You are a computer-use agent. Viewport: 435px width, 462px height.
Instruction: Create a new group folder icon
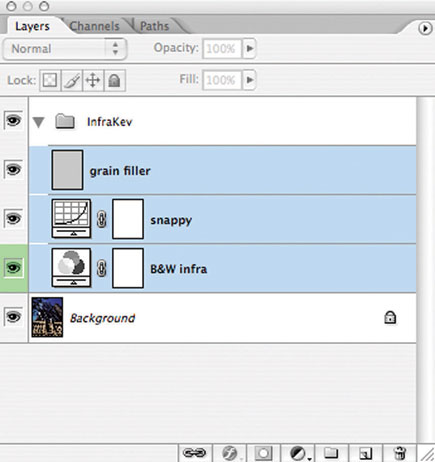pos(331,453)
